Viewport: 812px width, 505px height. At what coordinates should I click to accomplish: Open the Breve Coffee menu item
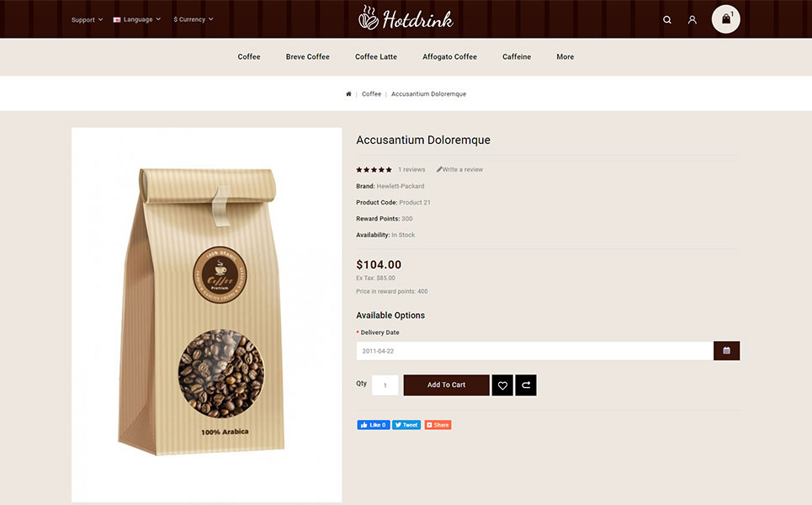308,57
